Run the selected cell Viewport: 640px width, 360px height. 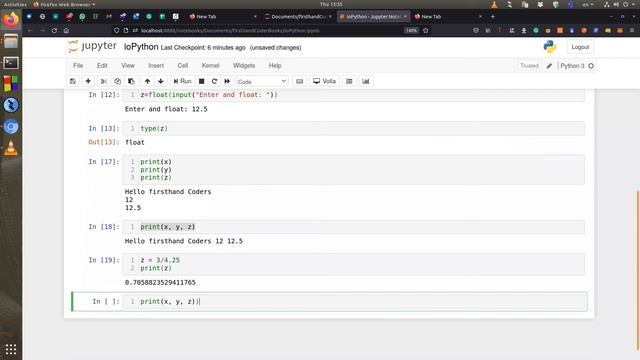click(x=182, y=81)
